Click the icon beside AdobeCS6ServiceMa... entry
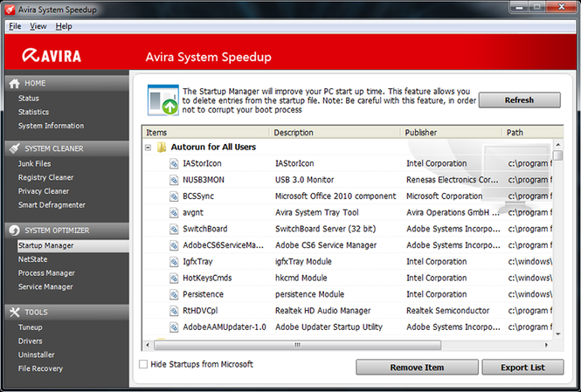The image size is (581, 392). click(x=174, y=245)
